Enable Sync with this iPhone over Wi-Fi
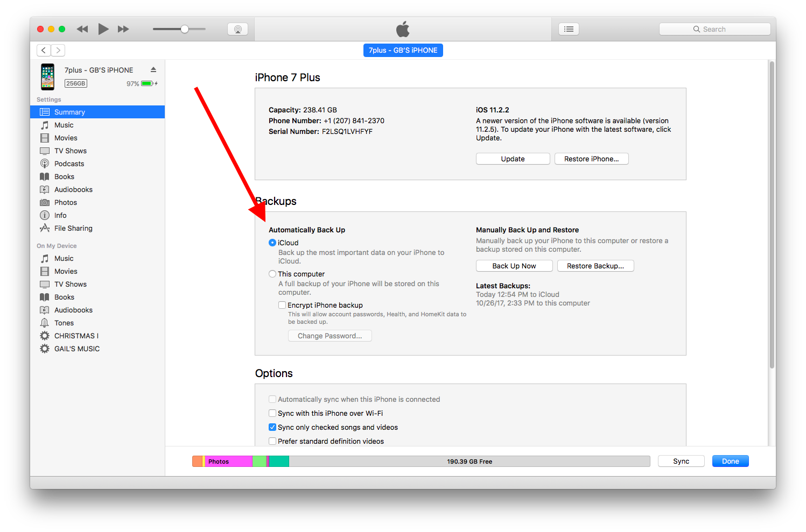This screenshot has width=806, height=532. (x=272, y=413)
